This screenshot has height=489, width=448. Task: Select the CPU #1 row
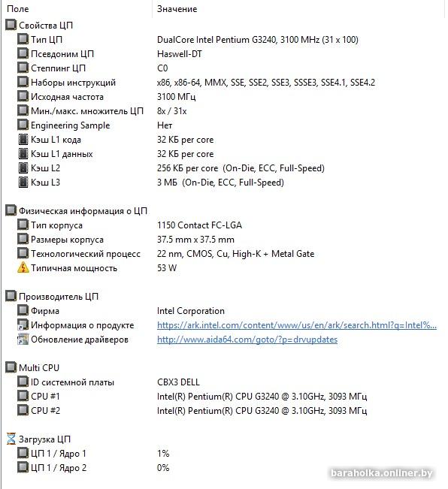click(224, 397)
